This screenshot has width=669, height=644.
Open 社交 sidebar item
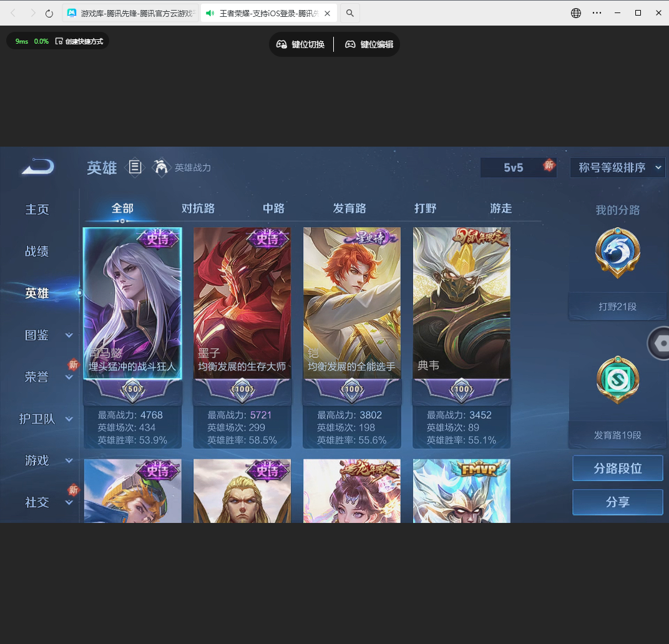coord(37,502)
